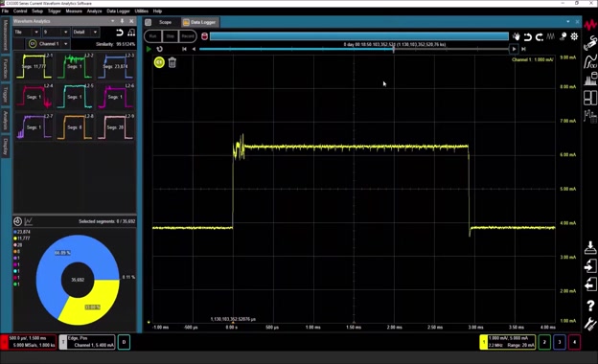
Task: Open the Data Logger settings gear
Action: (x=574, y=36)
